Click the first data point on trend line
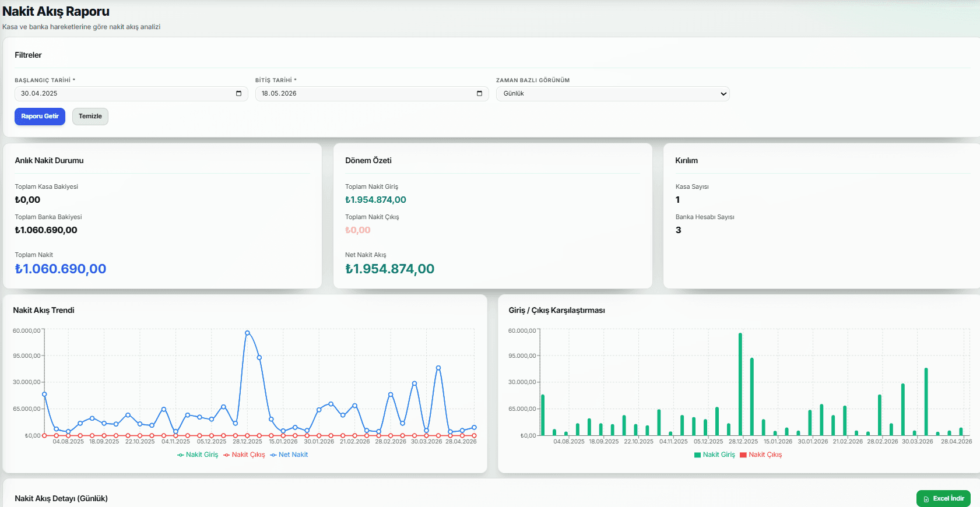This screenshot has width=980, height=507. tap(44, 395)
